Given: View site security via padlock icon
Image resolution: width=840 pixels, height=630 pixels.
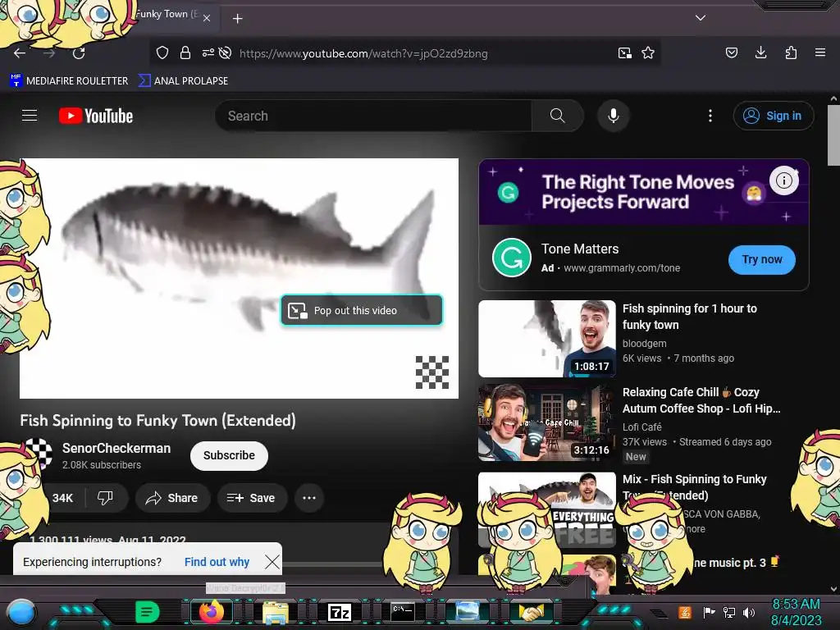Looking at the screenshot, I should coord(185,53).
